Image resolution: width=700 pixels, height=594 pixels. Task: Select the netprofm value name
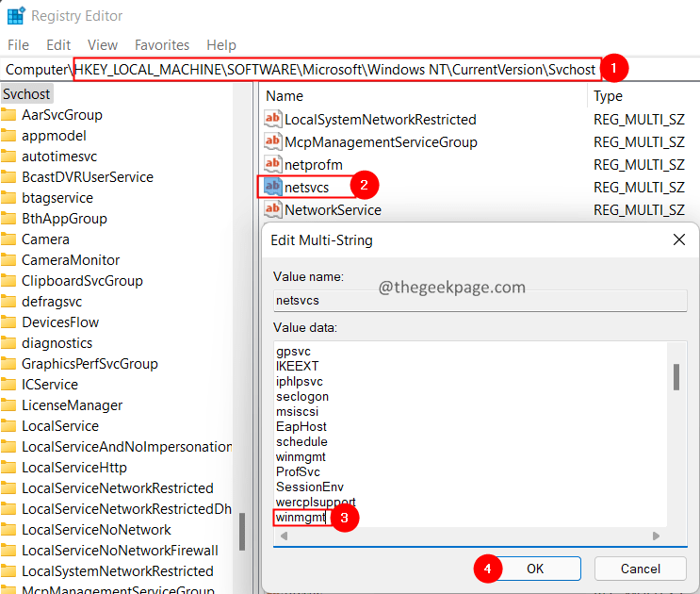[x=314, y=165]
